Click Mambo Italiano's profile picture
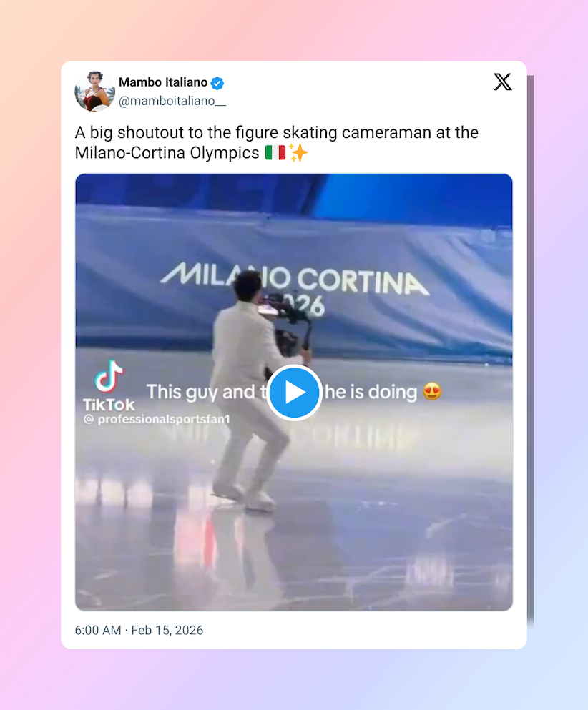This screenshot has height=710, width=588. [x=96, y=91]
